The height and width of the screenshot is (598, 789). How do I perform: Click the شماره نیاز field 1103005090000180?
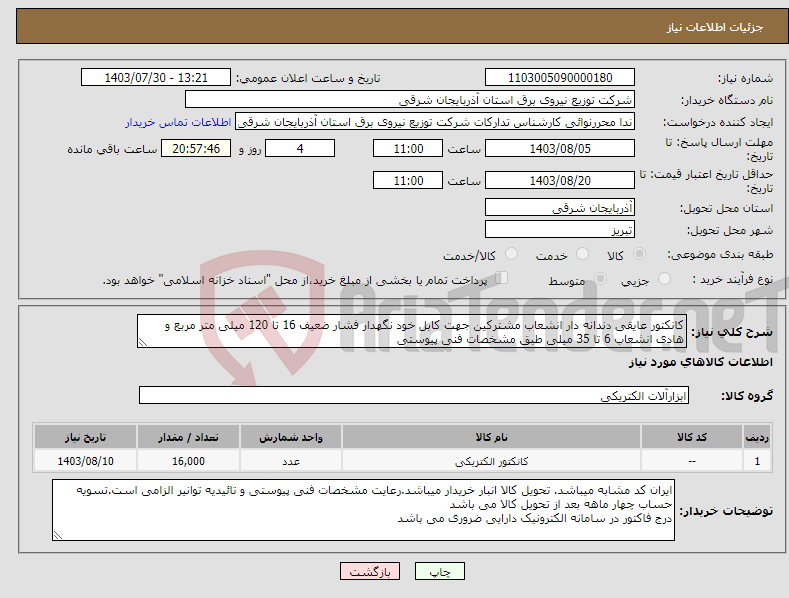(x=560, y=78)
